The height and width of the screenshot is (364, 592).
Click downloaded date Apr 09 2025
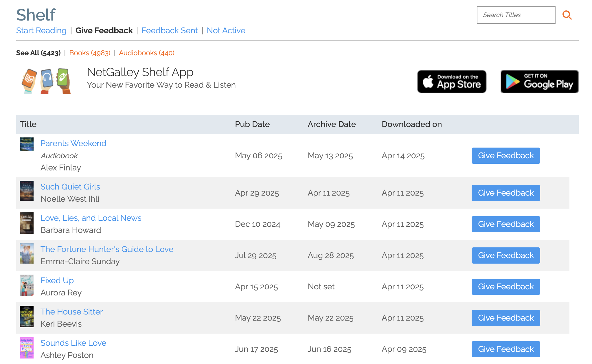click(x=404, y=349)
